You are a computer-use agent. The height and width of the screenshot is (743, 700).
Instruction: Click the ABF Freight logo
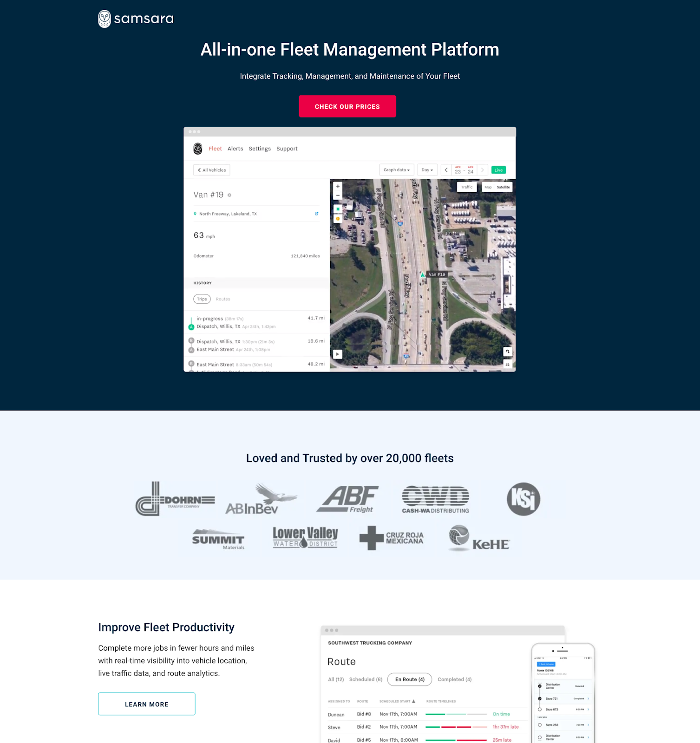pyautogui.click(x=347, y=499)
